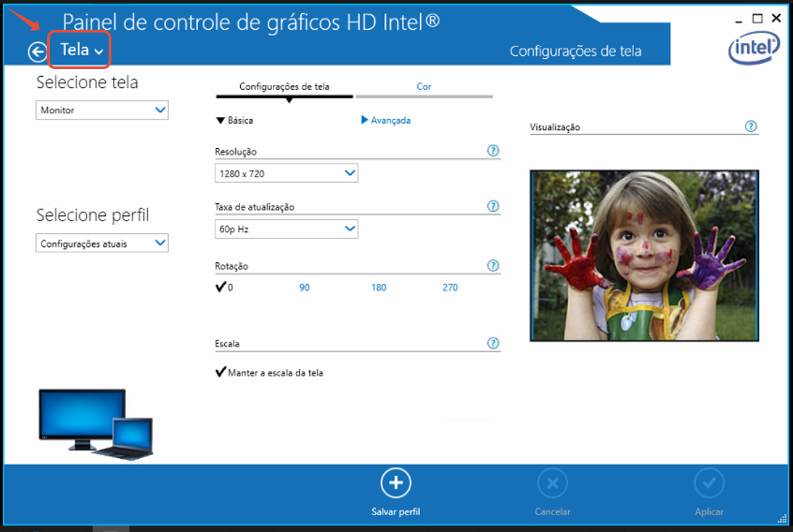The image size is (793, 532).
Task: Click help icon next to Visualização
Action: [751, 126]
